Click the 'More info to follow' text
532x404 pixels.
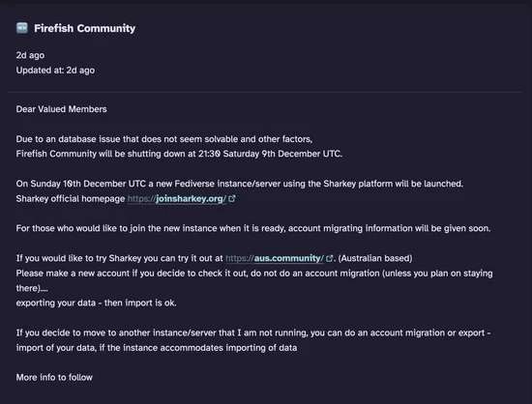pyautogui.click(x=54, y=378)
